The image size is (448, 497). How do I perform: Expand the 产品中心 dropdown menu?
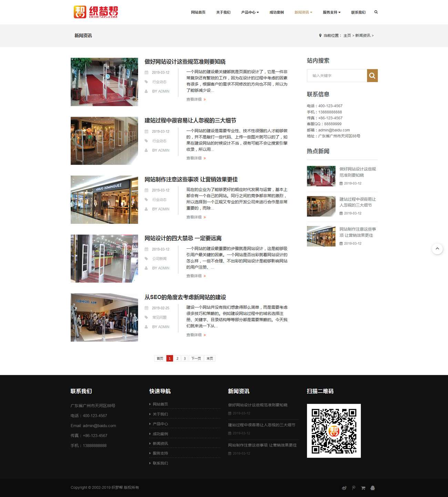(x=250, y=12)
